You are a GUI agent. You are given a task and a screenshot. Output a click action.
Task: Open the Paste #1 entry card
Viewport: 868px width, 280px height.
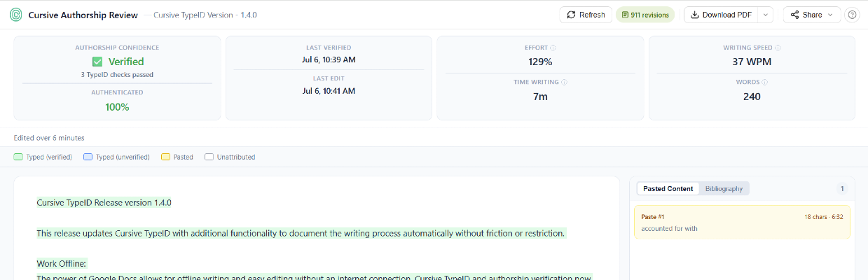pyautogui.click(x=742, y=223)
